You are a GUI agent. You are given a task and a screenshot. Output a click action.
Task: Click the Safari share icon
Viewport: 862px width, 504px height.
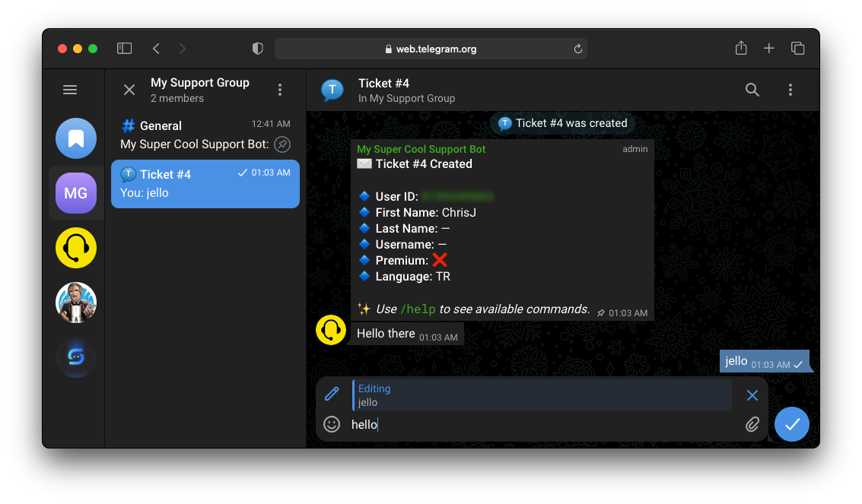click(x=741, y=49)
